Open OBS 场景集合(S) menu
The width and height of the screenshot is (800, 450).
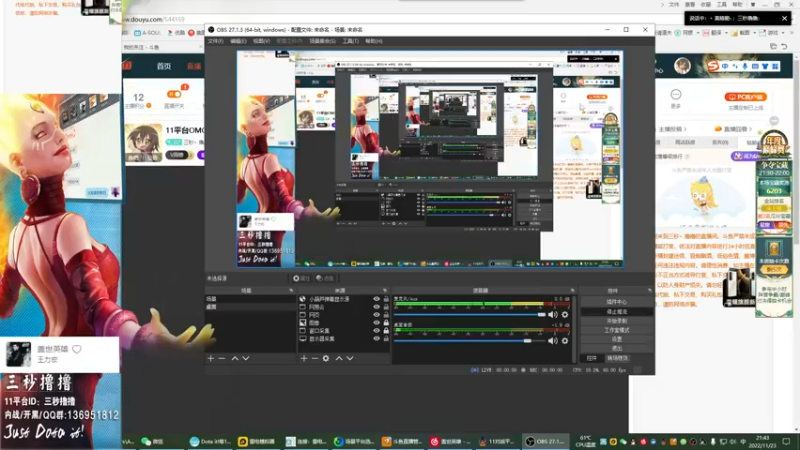[x=322, y=41]
